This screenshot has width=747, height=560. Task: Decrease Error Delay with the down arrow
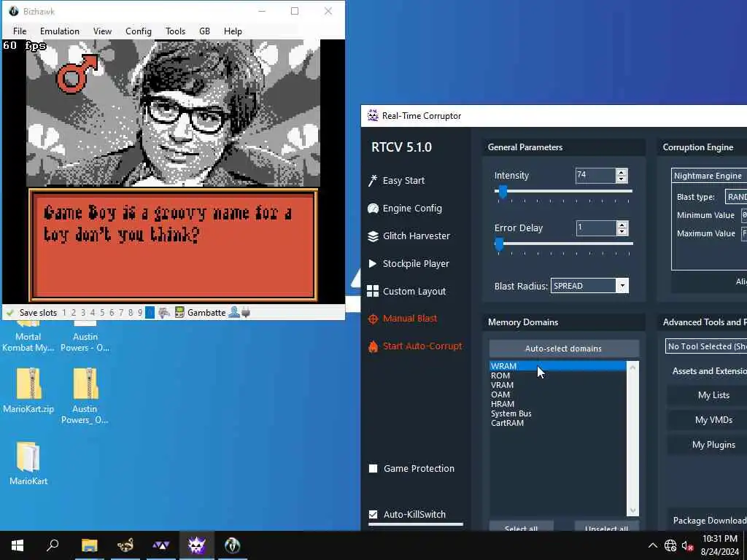point(622,231)
